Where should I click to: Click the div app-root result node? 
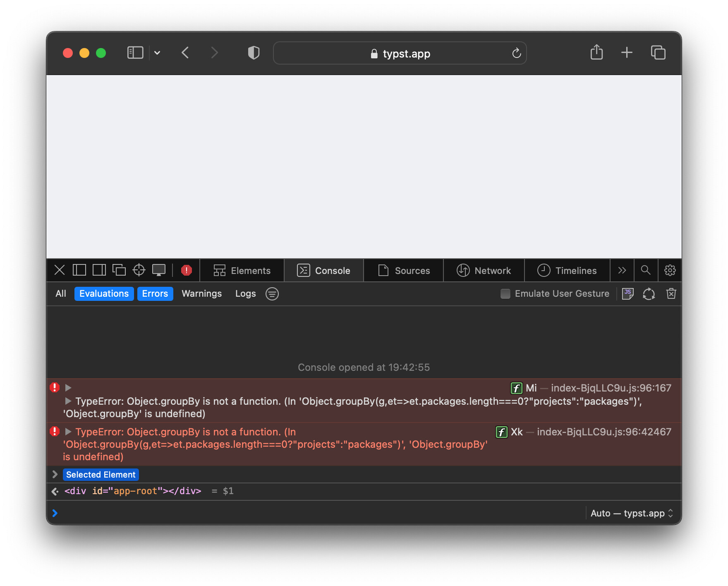pyautogui.click(x=133, y=491)
